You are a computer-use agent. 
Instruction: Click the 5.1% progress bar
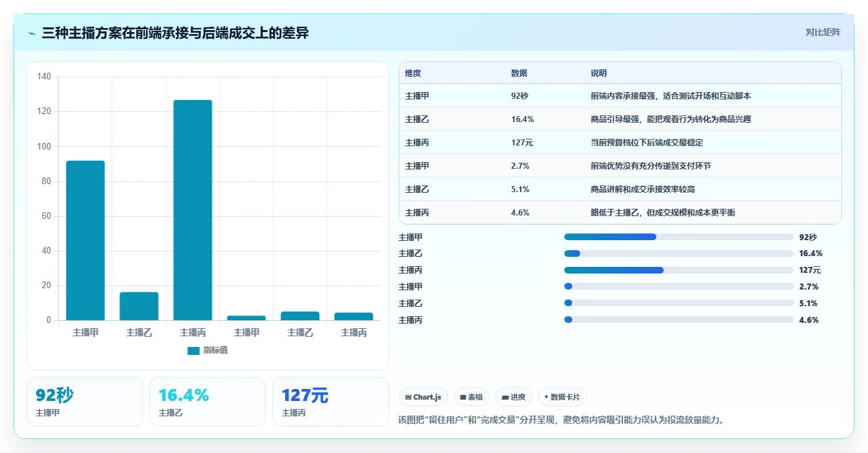click(x=679, y=303)
